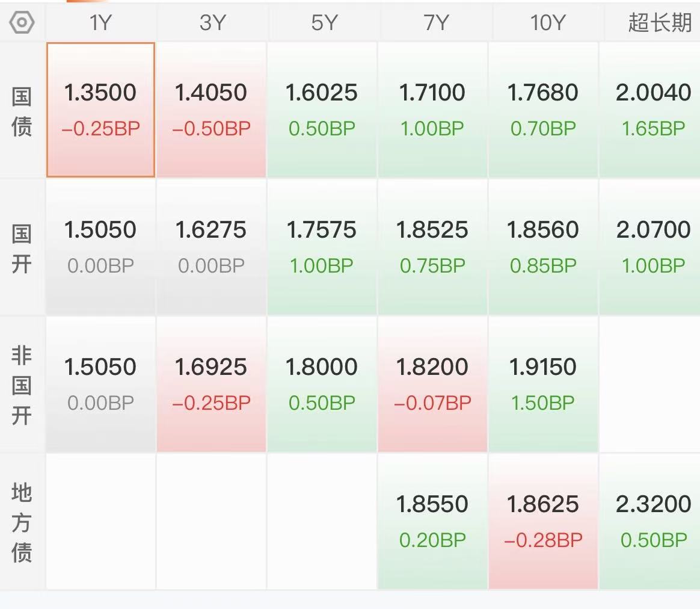Select the 1Y column header
Image resolution: width=700 pixels, height=609 pixels.
pos(100,23)
